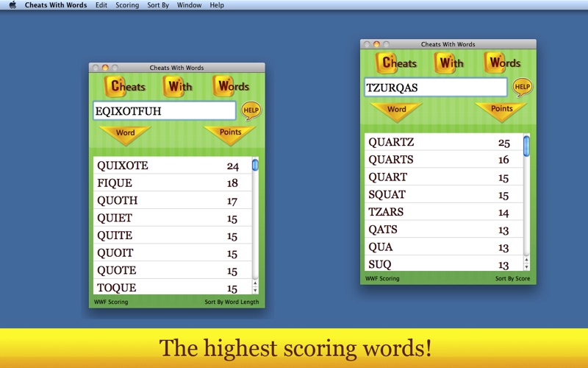Viewport: 588px width, 368px height.
Task: Click WWF Scoring status in left window
Action: click(111, 302)
